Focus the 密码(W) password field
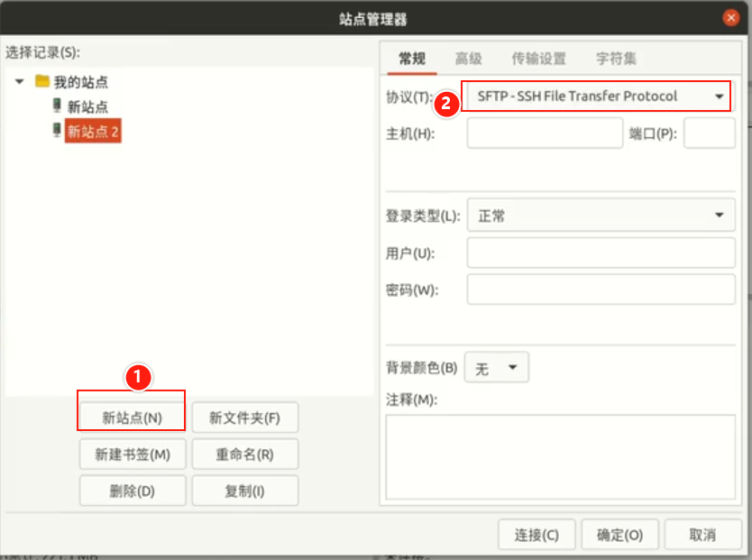This screenshot has height=560, width=752. 601,289
